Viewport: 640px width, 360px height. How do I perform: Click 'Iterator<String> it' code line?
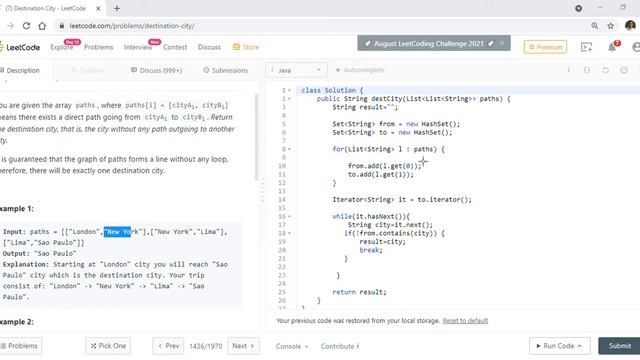tap(402, 200)
